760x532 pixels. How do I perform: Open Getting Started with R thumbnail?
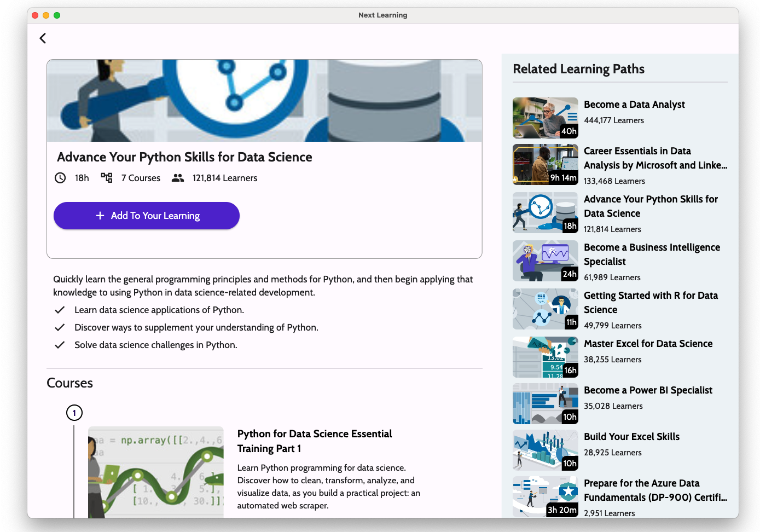click(x=545, y=309)
